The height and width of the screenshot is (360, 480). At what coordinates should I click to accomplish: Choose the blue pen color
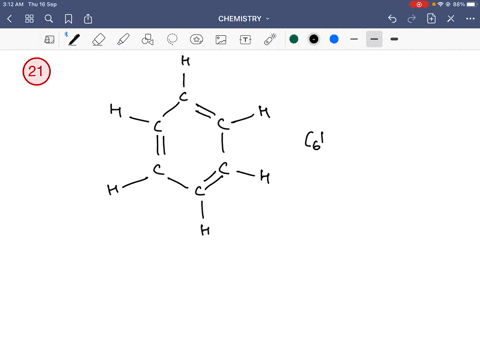334,39
